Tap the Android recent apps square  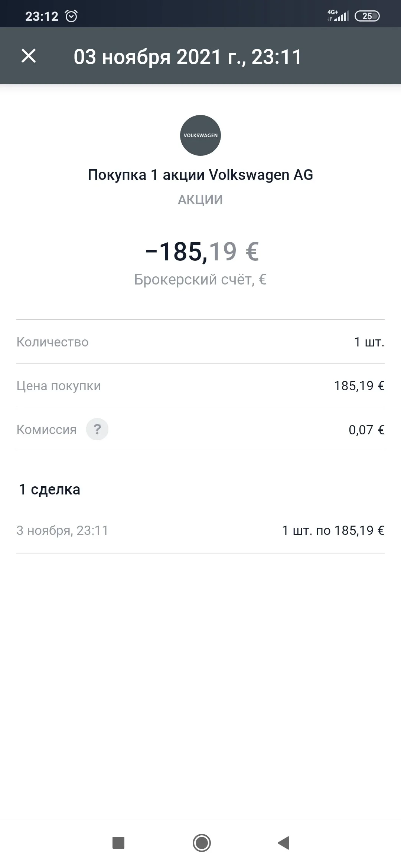(118, 843)
